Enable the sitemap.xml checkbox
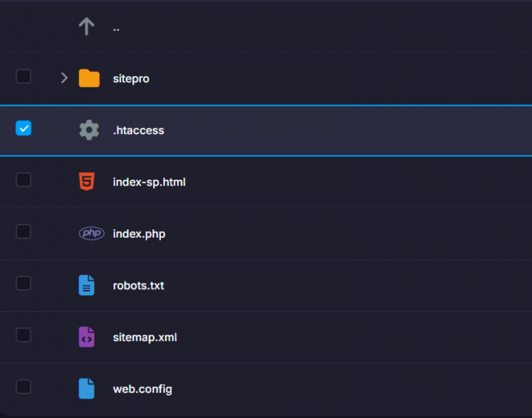532x418 pixels. tap(24, 335)
